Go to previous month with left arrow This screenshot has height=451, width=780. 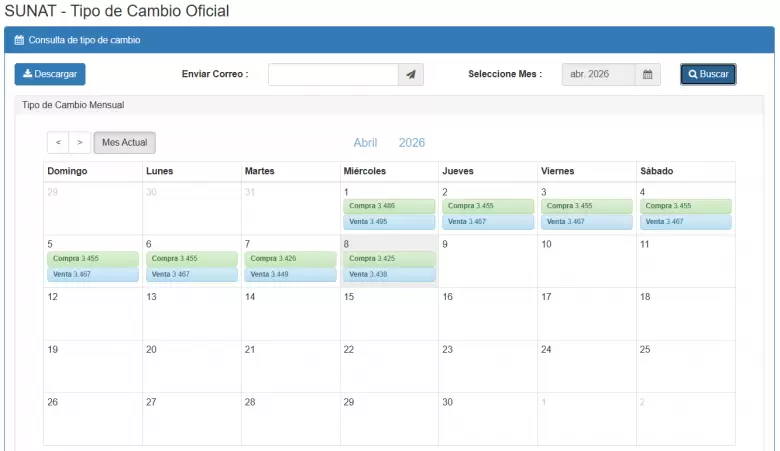click(x=58, y=143)
